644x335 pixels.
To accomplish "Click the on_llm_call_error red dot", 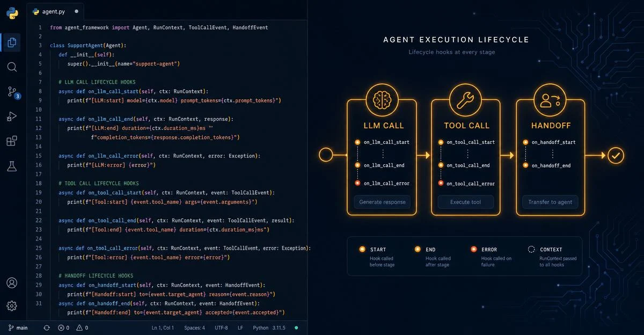I will [357, 183].
